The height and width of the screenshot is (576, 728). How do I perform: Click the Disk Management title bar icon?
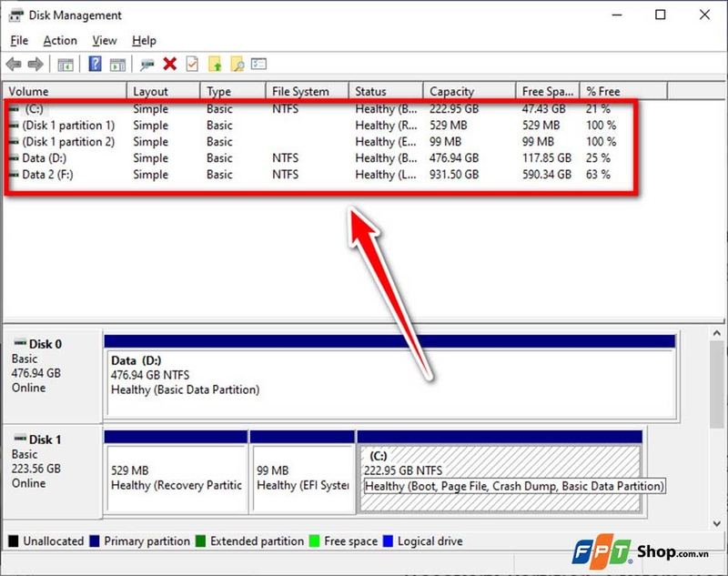click(x=15, y=15)
